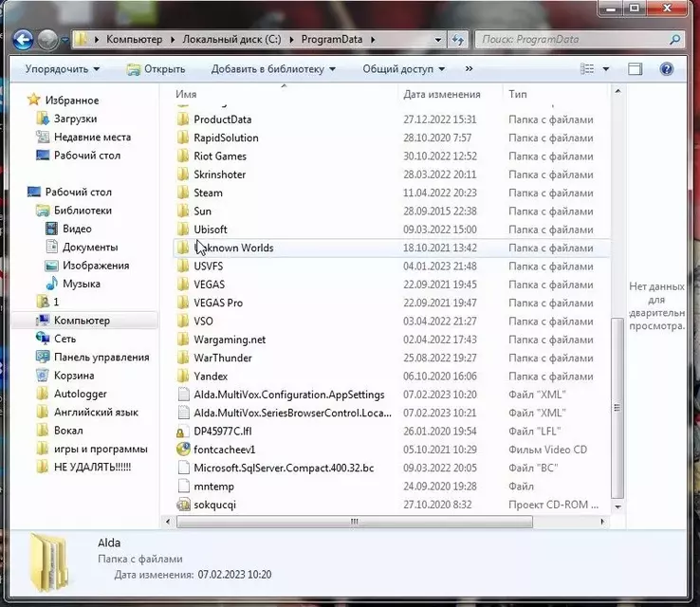Viewport: 700px width, 607px height.
Task: Click the USVFS folder name
Action: (x=208, y=266)
